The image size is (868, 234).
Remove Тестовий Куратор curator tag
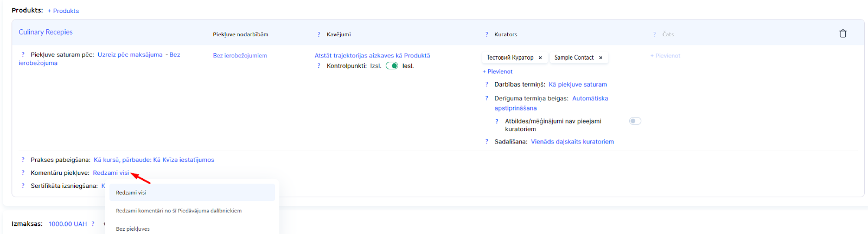tap(540, 57)
